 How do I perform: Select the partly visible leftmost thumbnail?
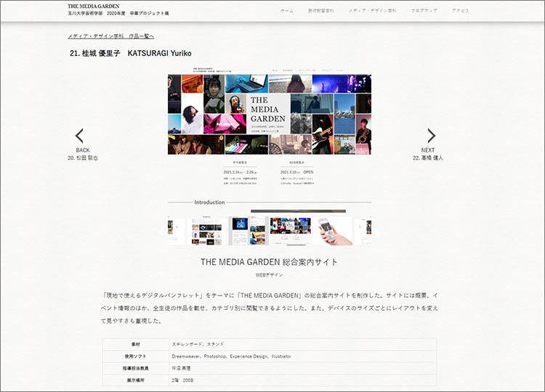(177, 231)
